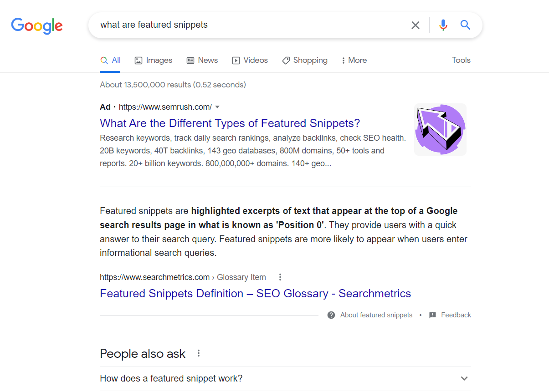The height and width of the screenshot is (392, 549).
Task: Open three-dot menu beside searchmetrics URL
Action: (280, 277)
